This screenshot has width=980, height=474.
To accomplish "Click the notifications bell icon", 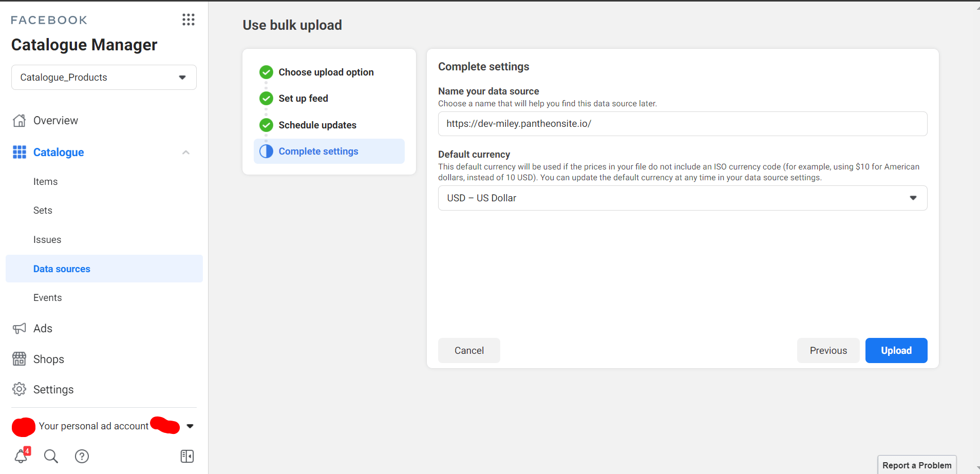I will [x=21, y=456].
